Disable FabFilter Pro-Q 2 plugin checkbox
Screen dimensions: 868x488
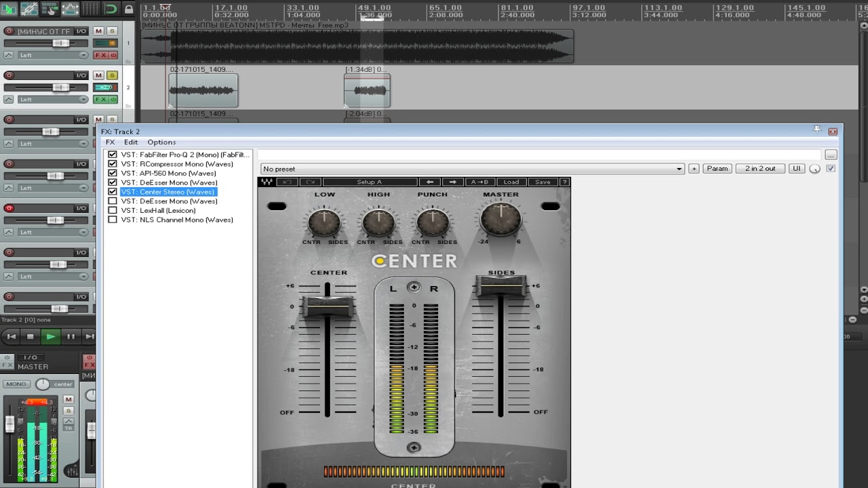click(113, 155)
